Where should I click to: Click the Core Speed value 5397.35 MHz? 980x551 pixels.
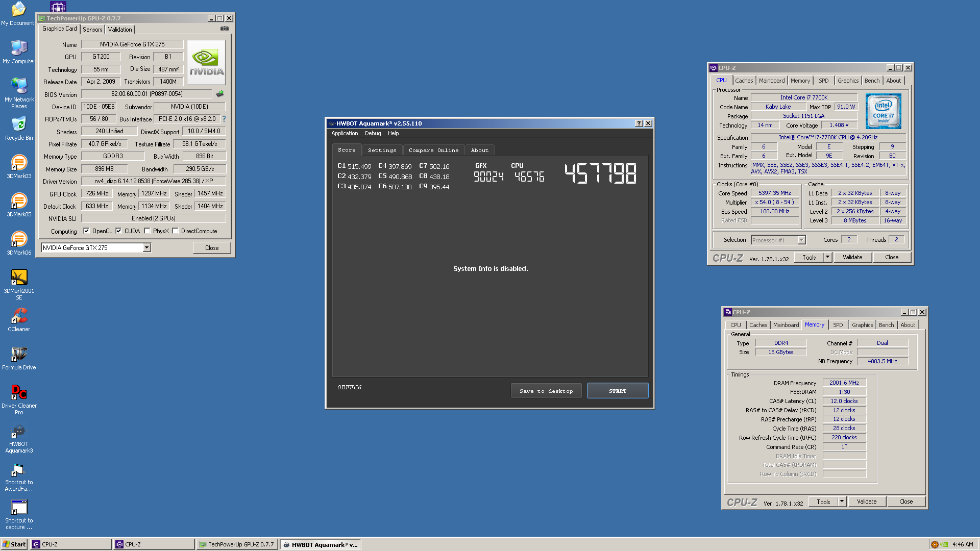click(x=774, y=193)
